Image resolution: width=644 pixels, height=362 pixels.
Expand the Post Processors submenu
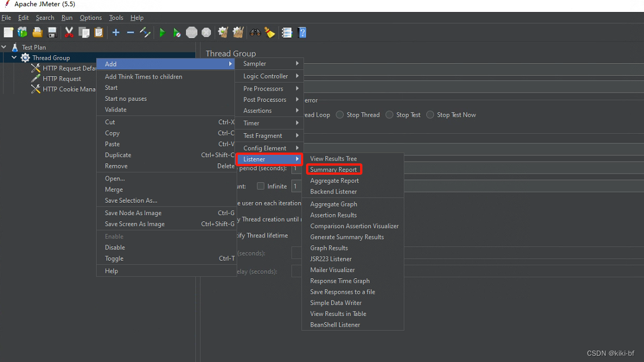point(269,100)
